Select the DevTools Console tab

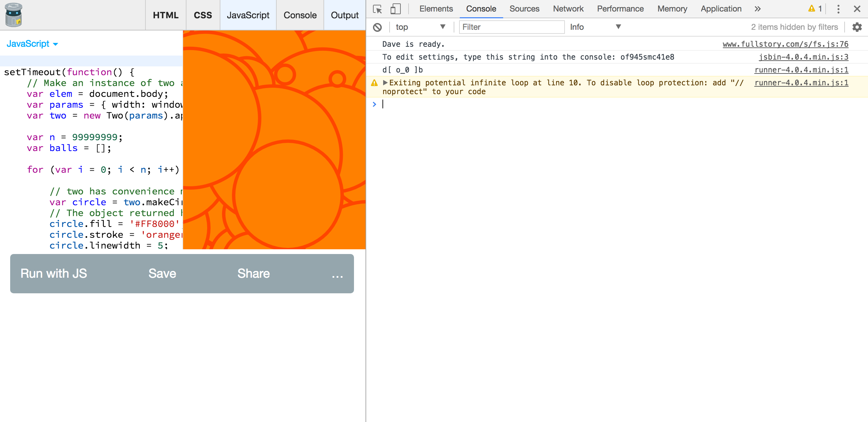pyautogui.click(x=481, y=9)
